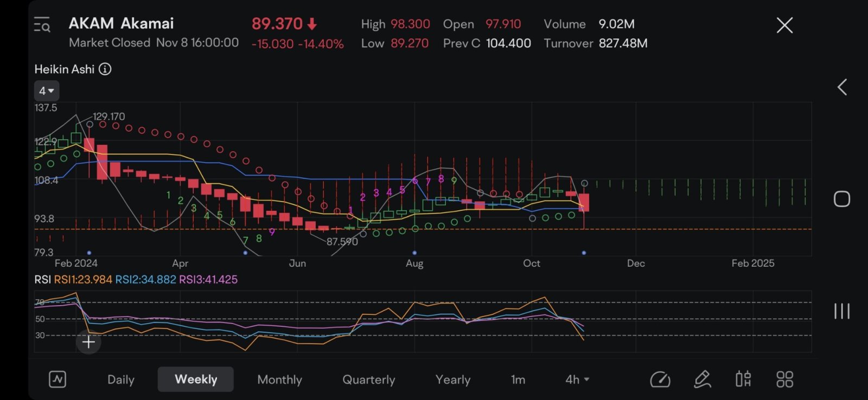Viewport: 868px width, 400px height.
Task: Tap the 87.590 low price label
Action: click(342, 242)
